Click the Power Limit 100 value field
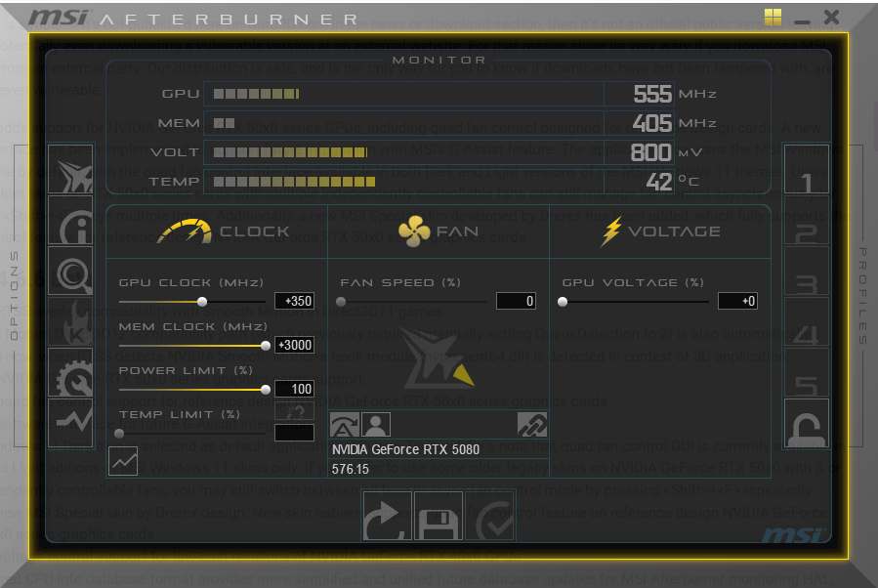The width and height of the screenshot is (878, 588). click(295, 389)
